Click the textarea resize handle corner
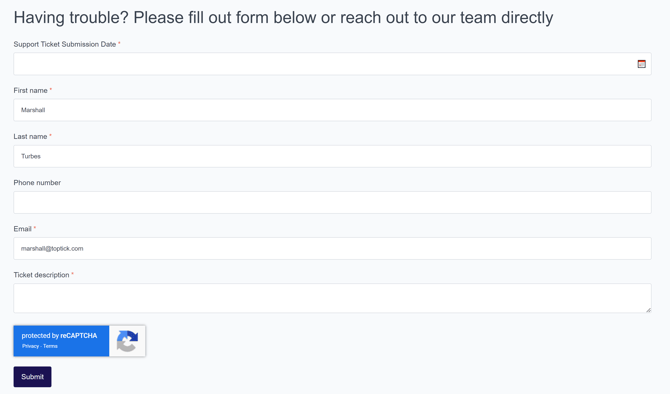This screenshot has height=394, width=670. pyautogui.click(x=648, y=309)
